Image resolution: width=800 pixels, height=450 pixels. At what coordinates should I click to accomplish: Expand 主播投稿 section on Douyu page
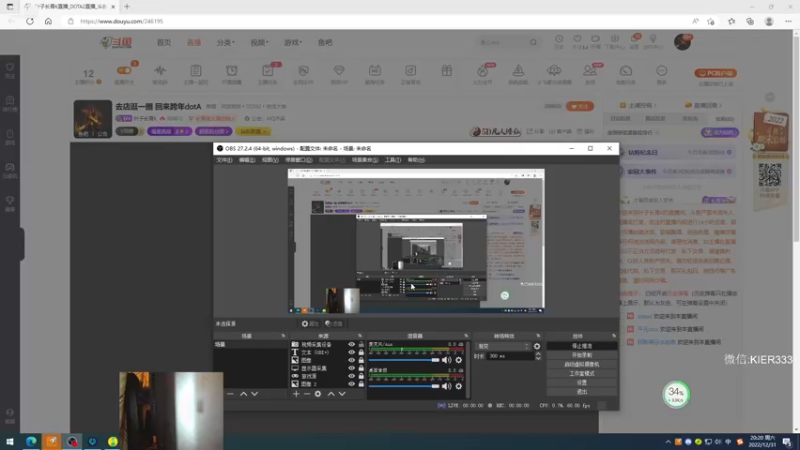point(638,105)
